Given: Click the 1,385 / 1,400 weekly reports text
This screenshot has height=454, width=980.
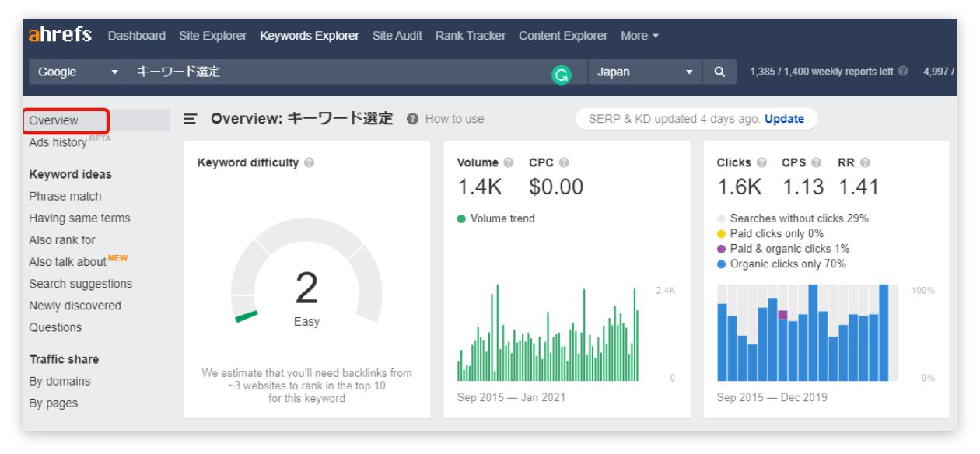Looking at the screenshot, I should coord(822,72).
